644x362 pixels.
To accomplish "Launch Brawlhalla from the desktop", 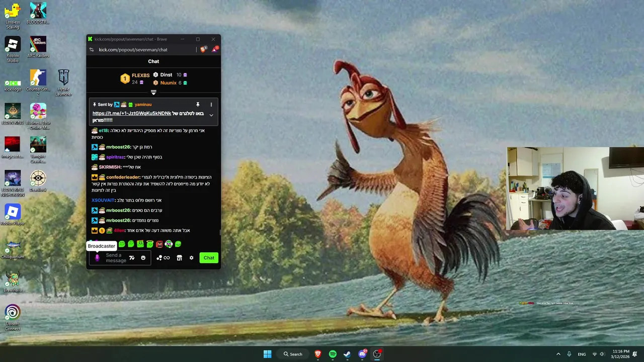I will click(x=13, y=282).
